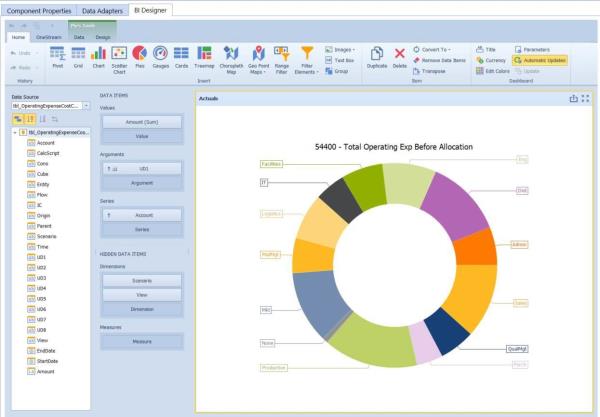Image resolution: width=600 pixels, height=417 pixels.
Task: Insert a Scatter Chart item
Action: point(119,56)
